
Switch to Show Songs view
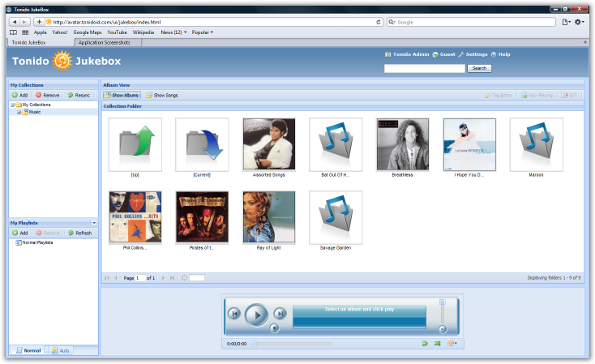[x=162, y=96]
